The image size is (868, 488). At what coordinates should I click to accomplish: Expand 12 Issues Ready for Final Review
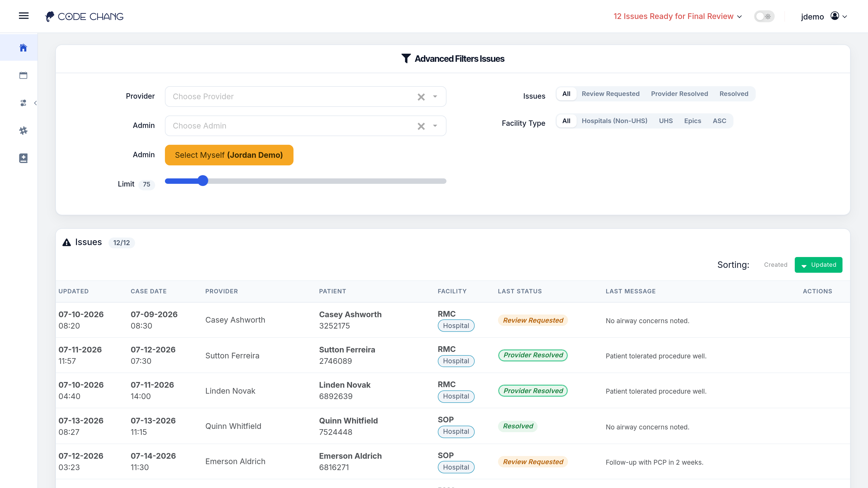(x=678, y=16)
